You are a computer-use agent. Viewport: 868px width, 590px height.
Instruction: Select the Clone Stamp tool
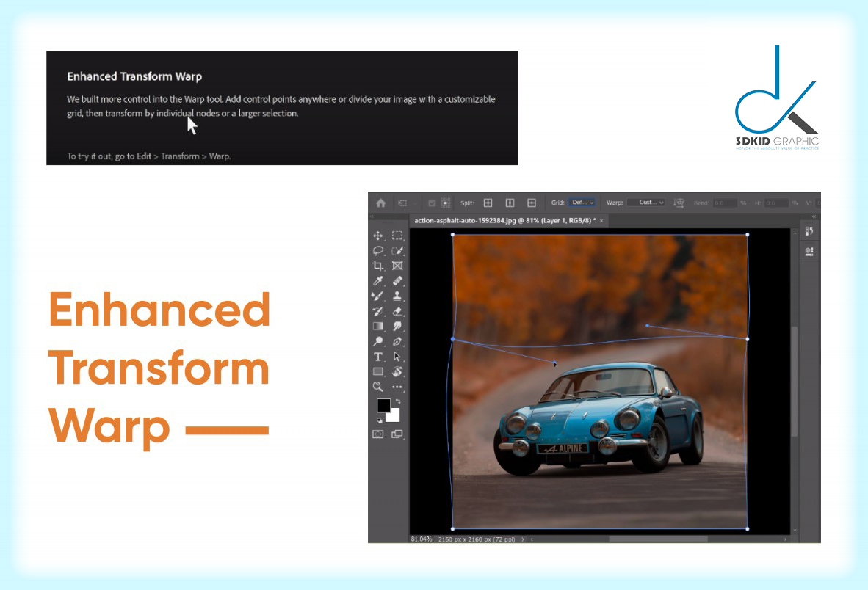click(397, 296)
